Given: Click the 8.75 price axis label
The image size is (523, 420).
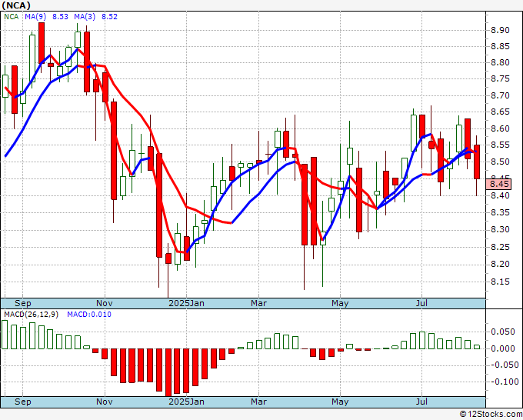Looking at the screenshot, I should pos(500,78).
